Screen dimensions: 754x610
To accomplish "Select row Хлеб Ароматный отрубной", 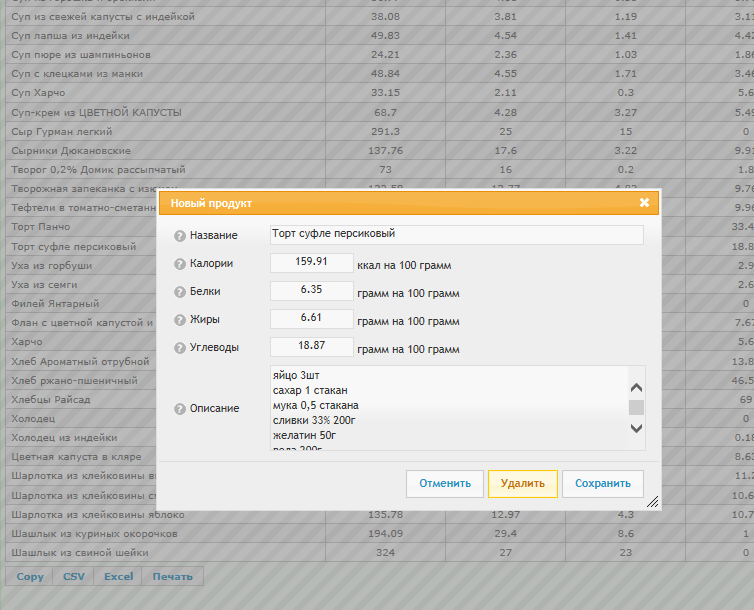I will point(81,361).
